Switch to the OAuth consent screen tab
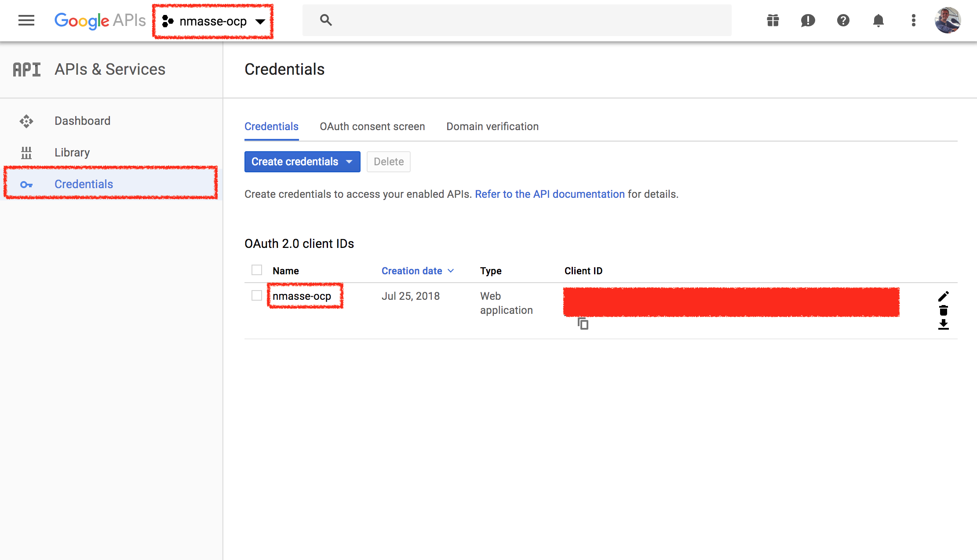Screen dimensions: 977x560 tap(372, 127)
